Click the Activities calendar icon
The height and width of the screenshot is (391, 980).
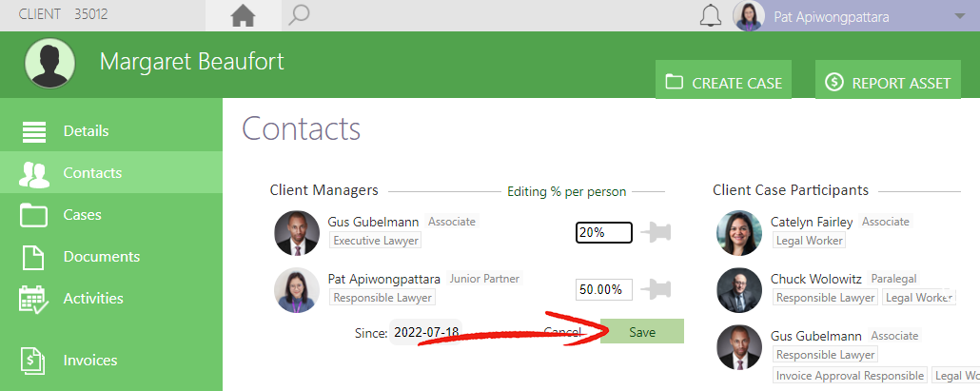[33, 299]
